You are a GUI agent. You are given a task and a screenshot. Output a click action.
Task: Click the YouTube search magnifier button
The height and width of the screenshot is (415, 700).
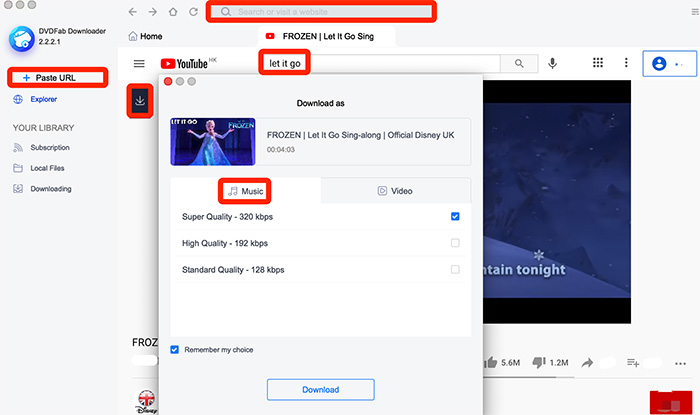[519, 63]
